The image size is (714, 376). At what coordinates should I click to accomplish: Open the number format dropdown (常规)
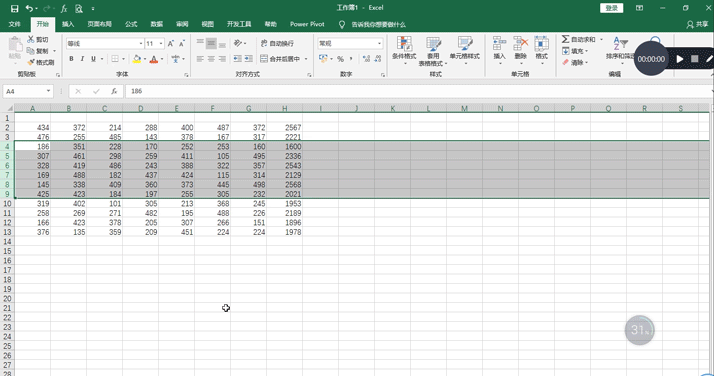(x=379, y=43)
